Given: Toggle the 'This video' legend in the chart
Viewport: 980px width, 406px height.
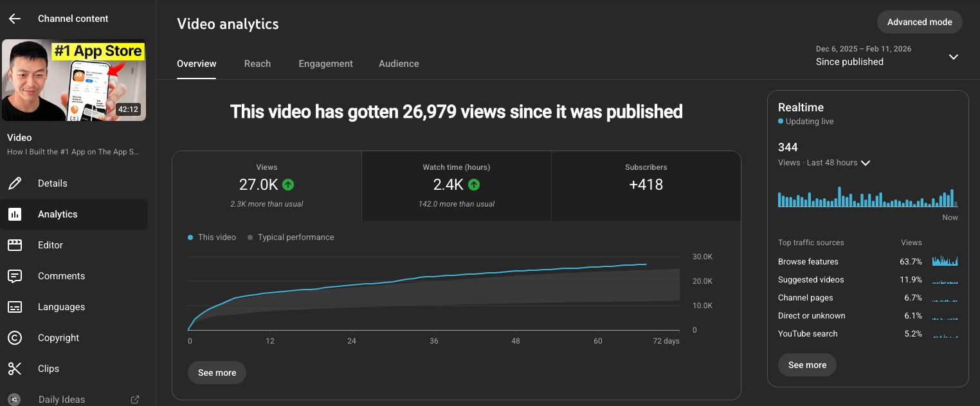Looking at the screenshot, I should (212, 237).
